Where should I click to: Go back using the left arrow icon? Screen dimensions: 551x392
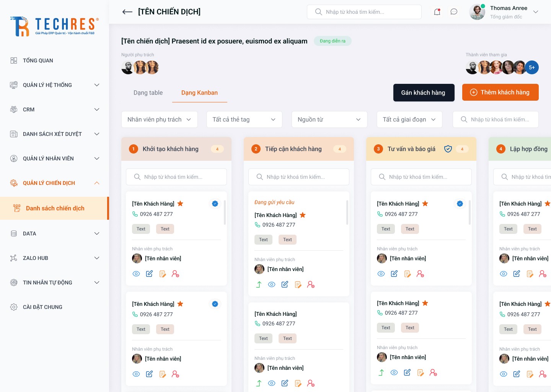pos(127,12)
